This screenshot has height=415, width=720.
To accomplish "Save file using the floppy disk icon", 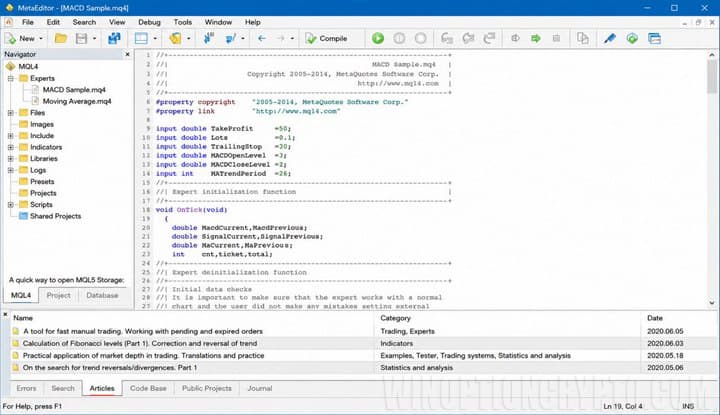I will (81, 39).
